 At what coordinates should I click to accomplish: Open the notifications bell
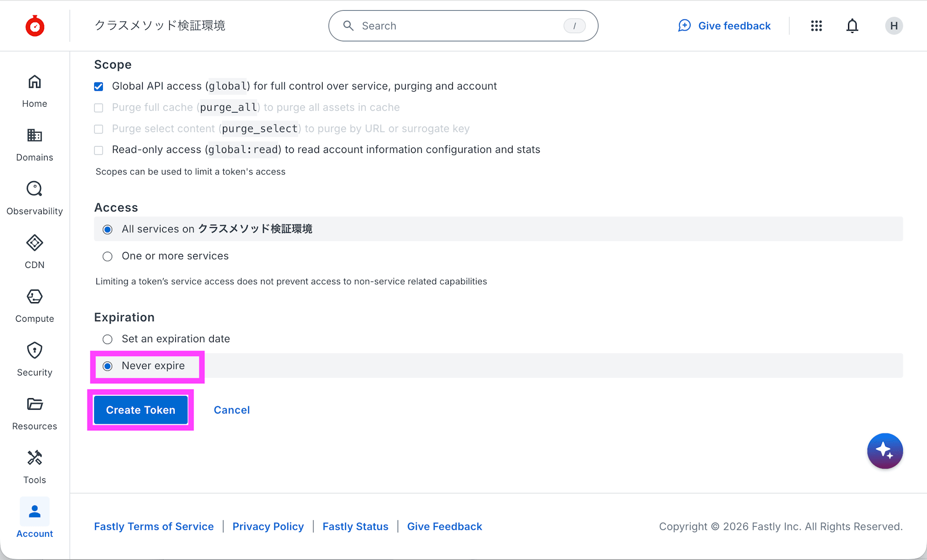(852, 26)
